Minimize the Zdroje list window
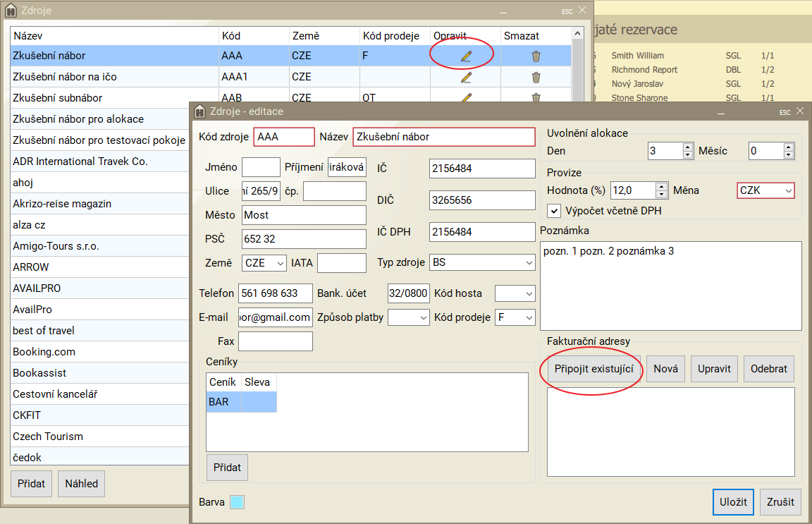 point(503,11)
